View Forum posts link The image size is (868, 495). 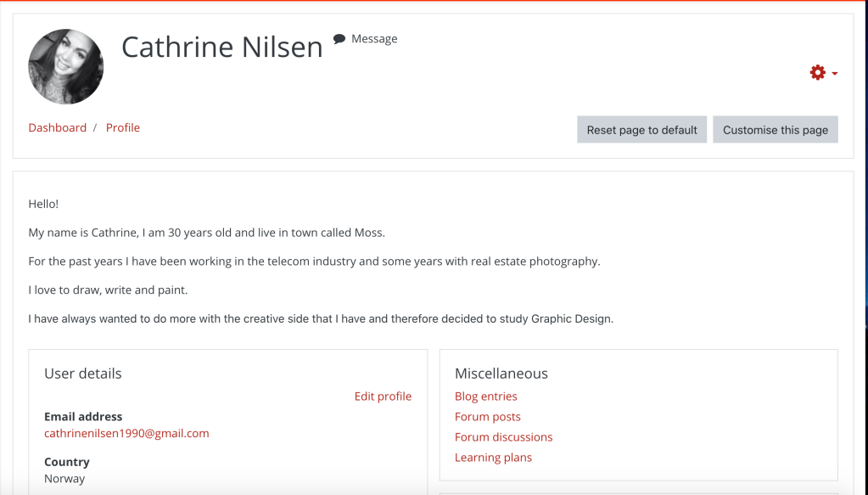click(x=488, y=417)
